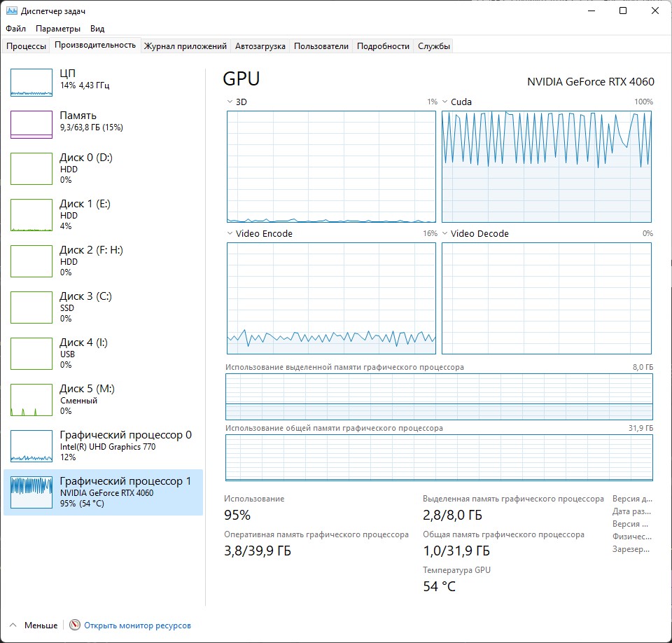The height and width of the screenshot is (643, 672).
Task: Select the ЦП mini graph thumbnail
Action: click(x=31, y=83)
